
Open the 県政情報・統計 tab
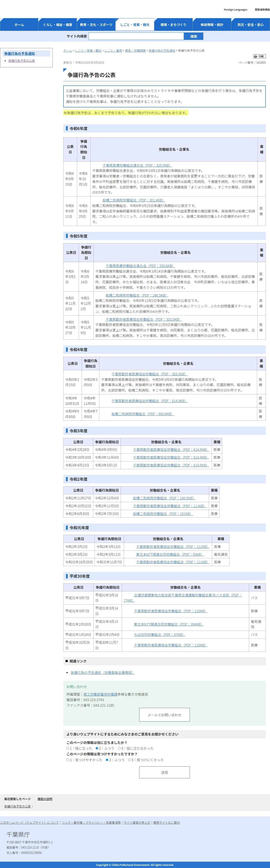[212, 25]
